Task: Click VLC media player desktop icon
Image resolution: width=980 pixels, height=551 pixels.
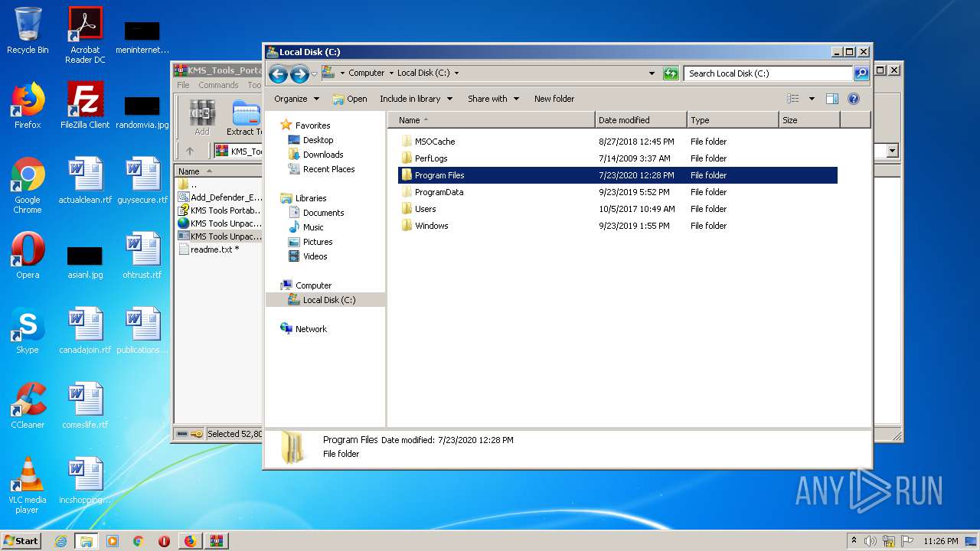Action: point(28,486)
